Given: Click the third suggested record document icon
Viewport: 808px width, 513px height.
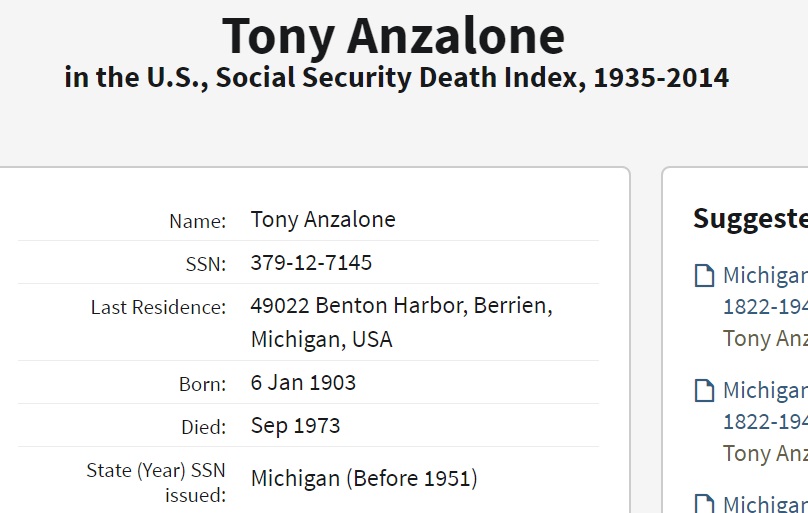Looking at the screenshot, I should 704,504.
